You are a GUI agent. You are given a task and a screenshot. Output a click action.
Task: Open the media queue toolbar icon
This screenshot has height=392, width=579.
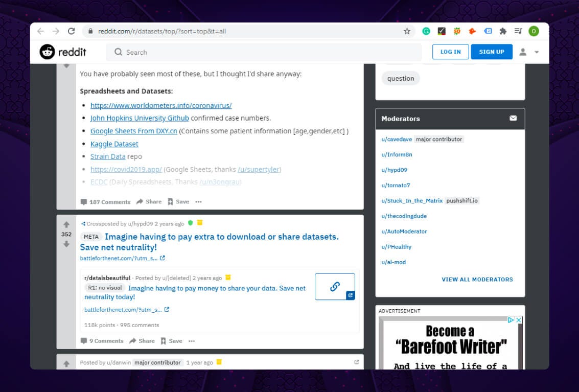click(x=518, y=31)
